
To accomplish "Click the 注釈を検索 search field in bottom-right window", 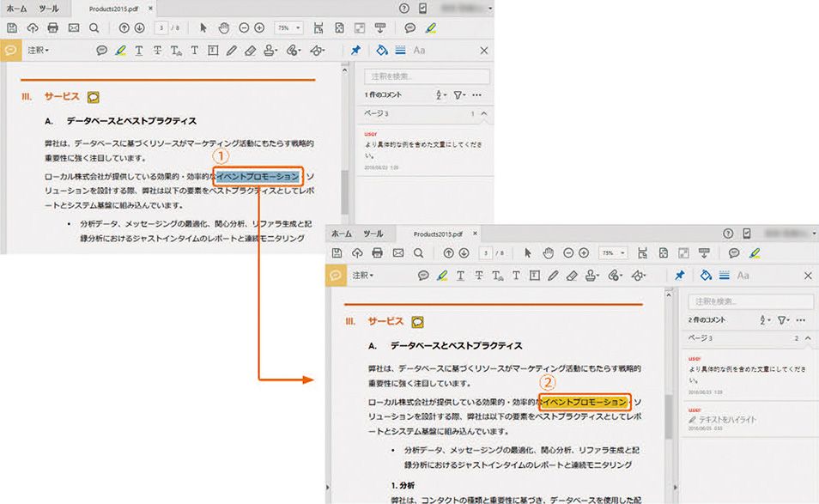I will 750,301.
